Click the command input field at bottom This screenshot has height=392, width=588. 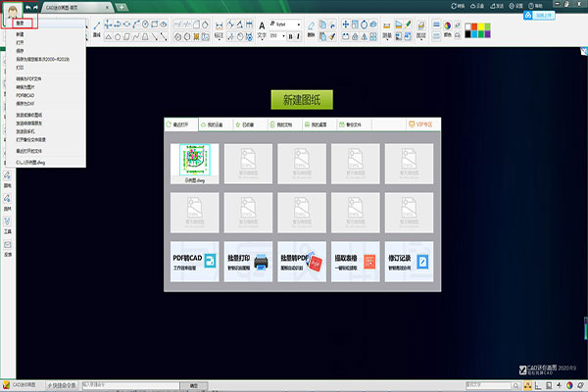(131, 385)
